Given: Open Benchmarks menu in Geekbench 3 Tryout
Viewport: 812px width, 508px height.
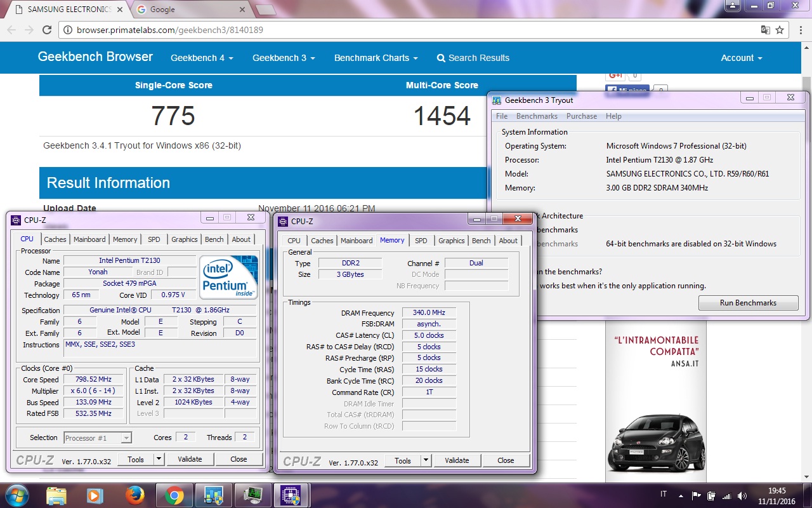Looking at the screenshot, I should [x=537, y=116].
